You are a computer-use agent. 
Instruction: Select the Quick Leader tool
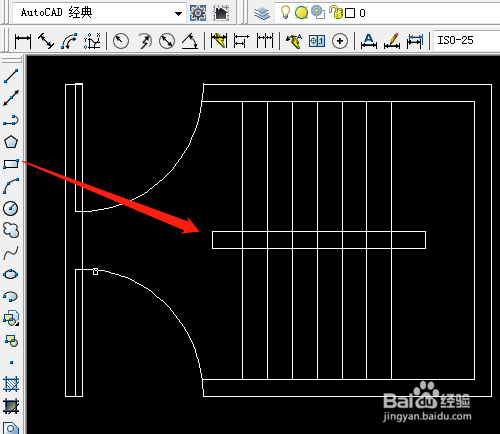point(294,41)
